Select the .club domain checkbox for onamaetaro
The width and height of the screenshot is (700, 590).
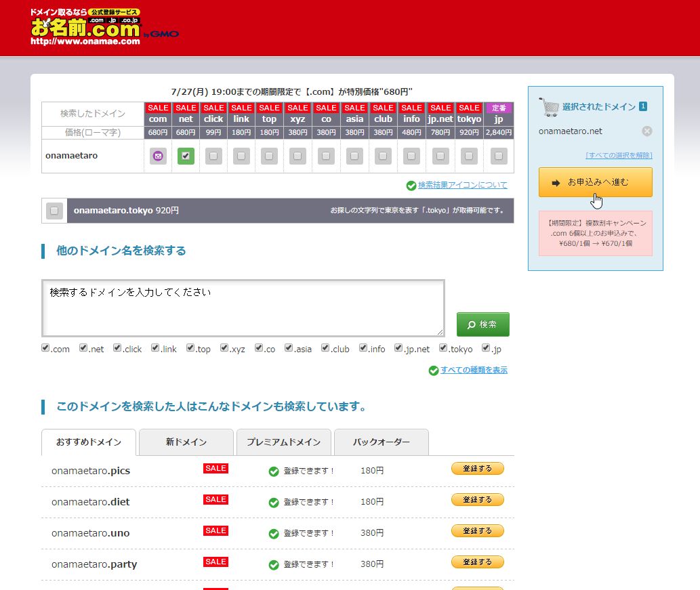(383, 156)
